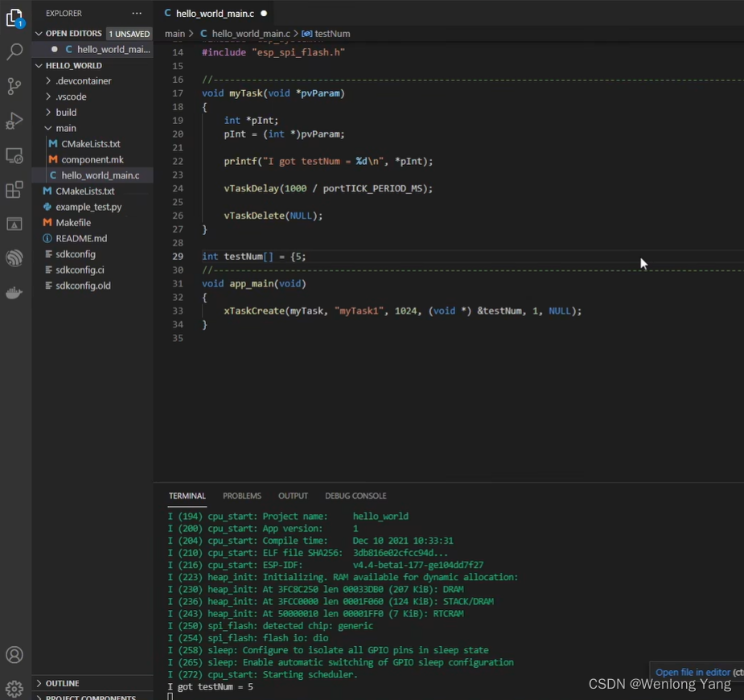Screen dimensions: 744x700
Task: Select the hello_world_main.c editor tab
Action: click(x=215, y=14)
